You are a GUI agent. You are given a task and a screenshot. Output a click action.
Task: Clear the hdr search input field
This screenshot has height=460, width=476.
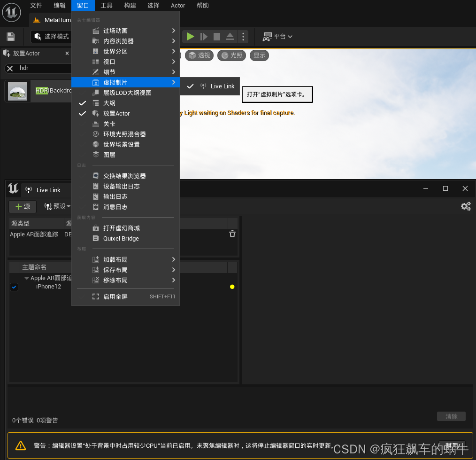[9, 68]
